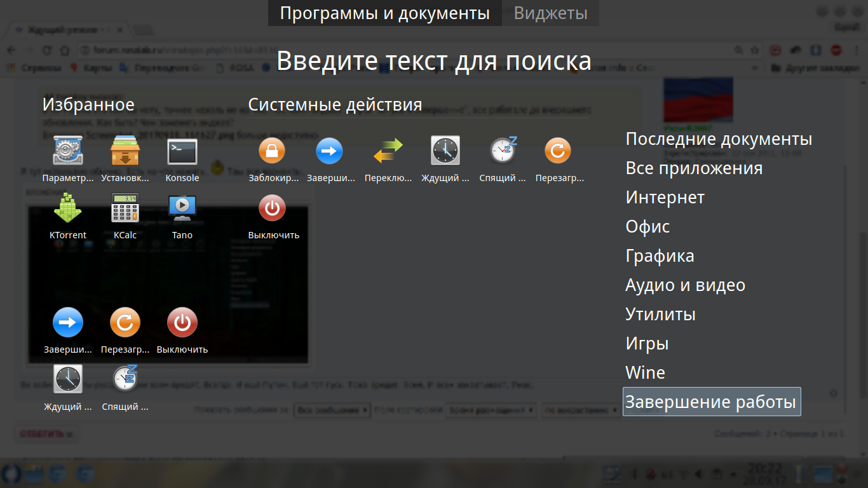868x488 pixels.
Task: Open the Konsole terminal
Action: 182,152
